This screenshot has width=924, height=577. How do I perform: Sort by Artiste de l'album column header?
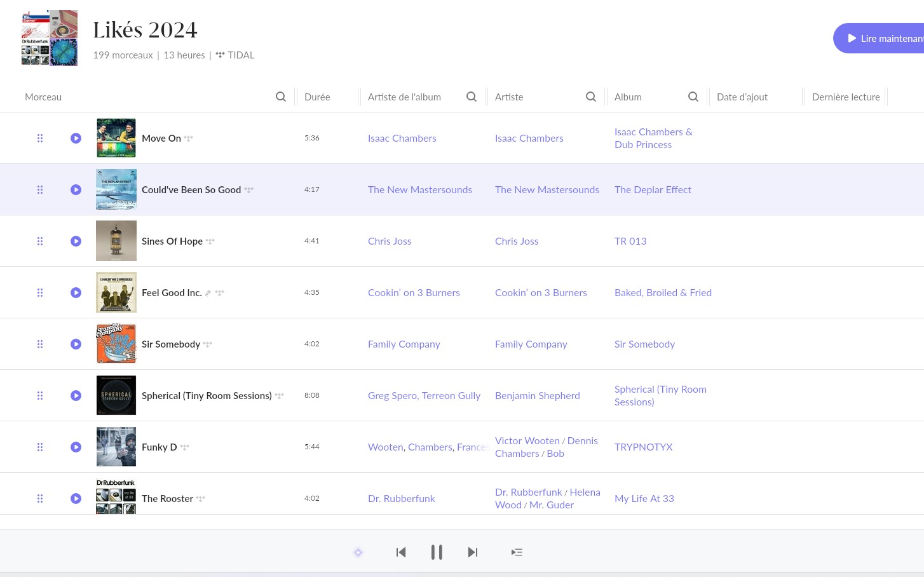[x=404, y=97]
